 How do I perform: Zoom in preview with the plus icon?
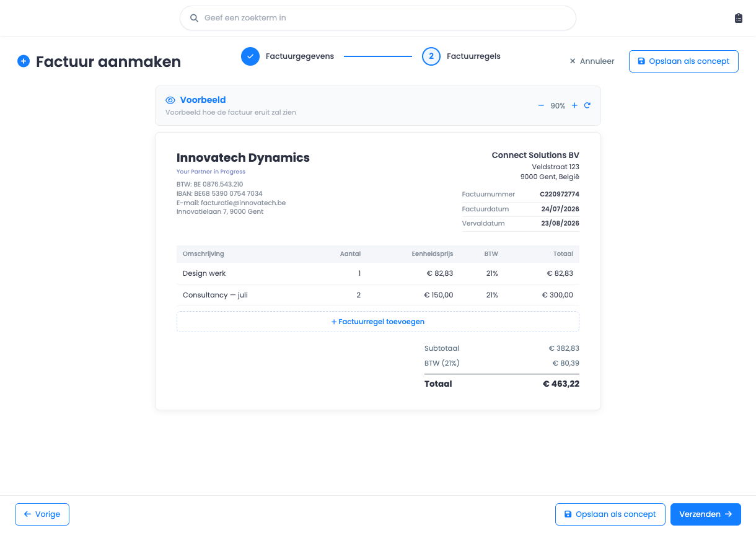click(x=574, y=105)
